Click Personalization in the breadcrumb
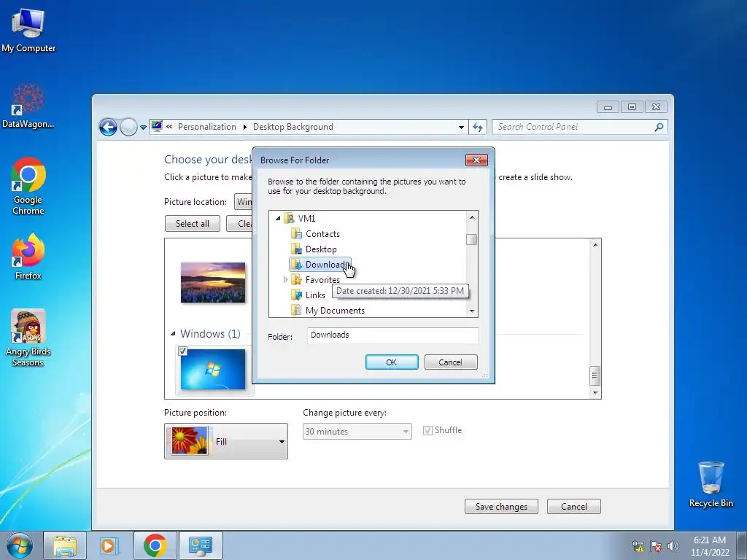 (x=206, y=127)
